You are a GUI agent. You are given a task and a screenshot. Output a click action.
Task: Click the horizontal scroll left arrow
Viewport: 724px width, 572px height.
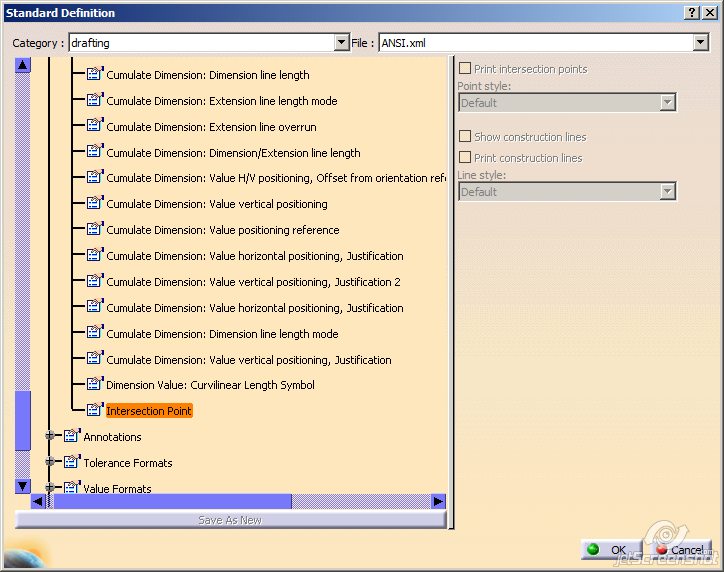click(x=38, y=501)
